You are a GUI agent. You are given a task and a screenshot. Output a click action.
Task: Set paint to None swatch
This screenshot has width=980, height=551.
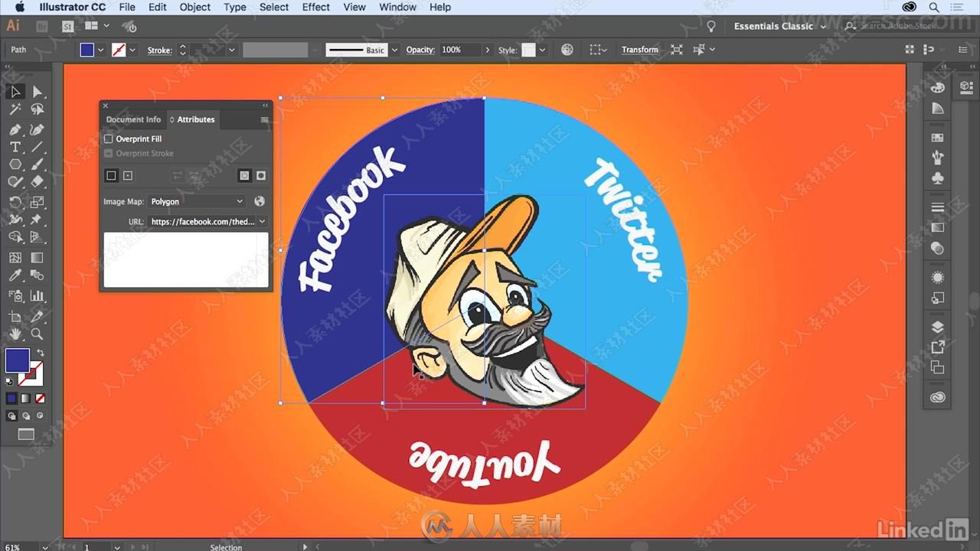[x=41, y=398]
